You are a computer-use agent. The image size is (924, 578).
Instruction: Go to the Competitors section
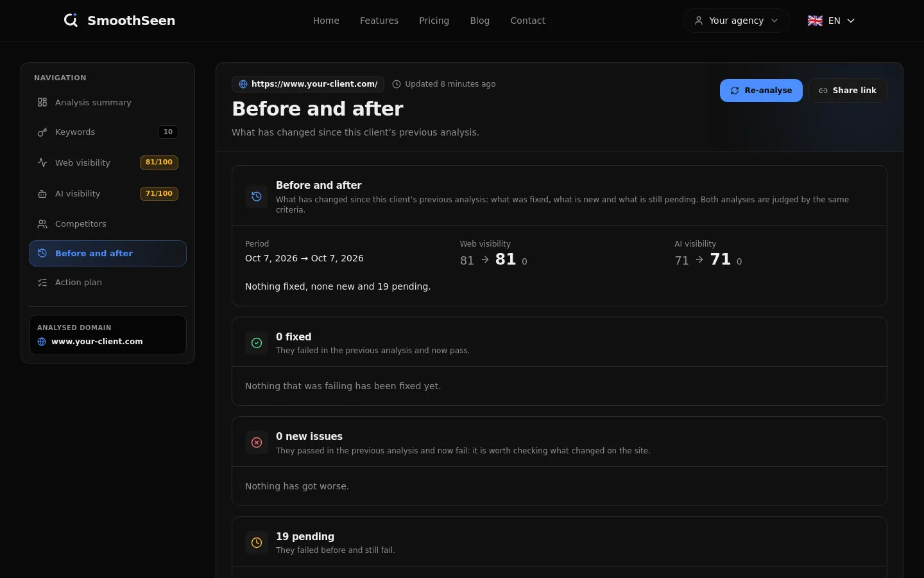(108, 224)
